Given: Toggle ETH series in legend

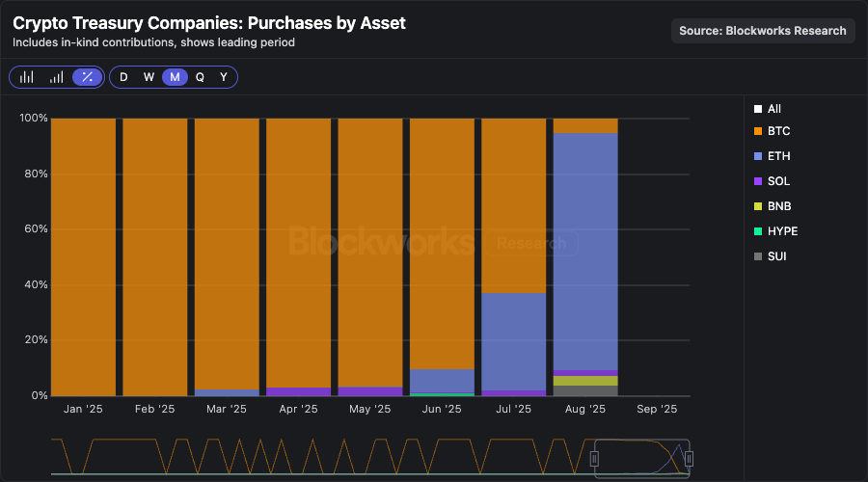Looking at the screenshot, I should [x=773, y=156].
